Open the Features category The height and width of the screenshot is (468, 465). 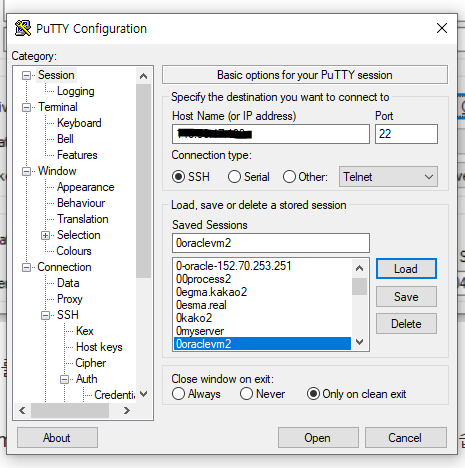coord(77,155)
